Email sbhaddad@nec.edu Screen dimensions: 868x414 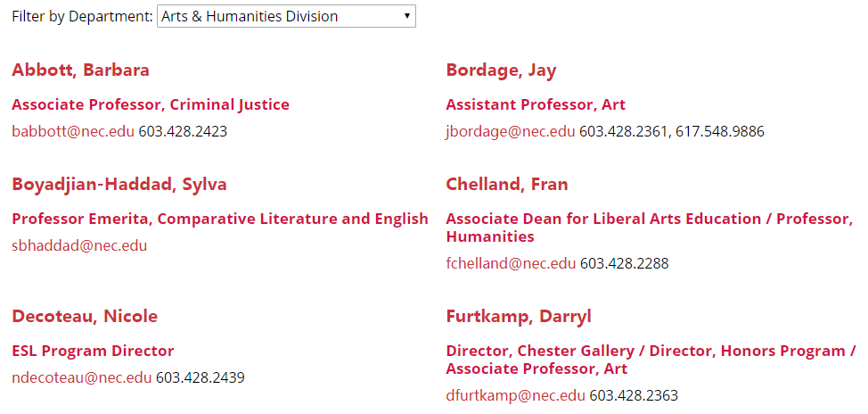[79, 245]
